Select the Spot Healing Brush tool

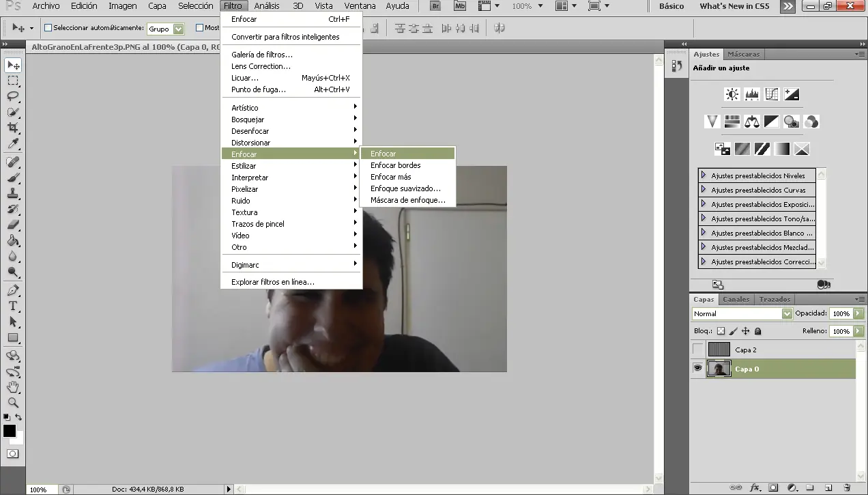coord(13,162)
